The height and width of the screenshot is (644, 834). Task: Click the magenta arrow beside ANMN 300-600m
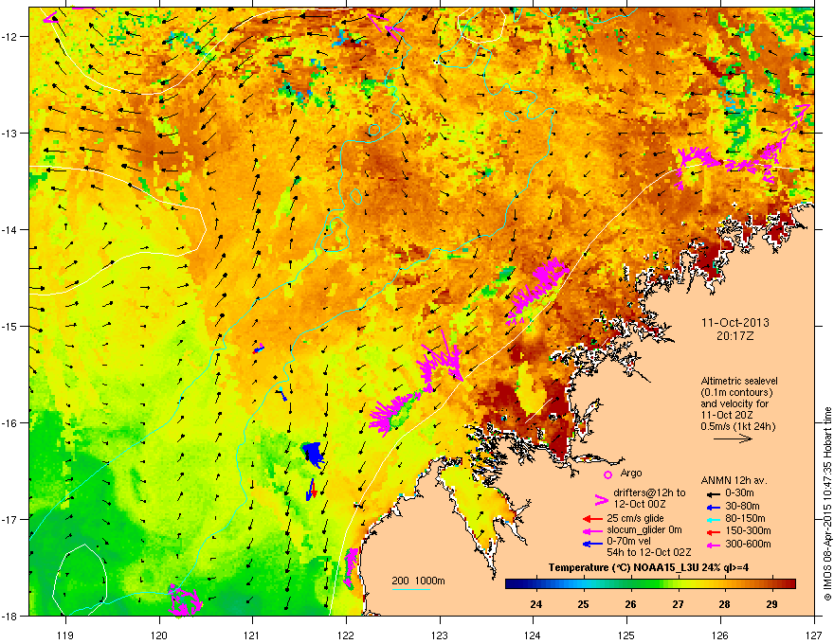714,545
